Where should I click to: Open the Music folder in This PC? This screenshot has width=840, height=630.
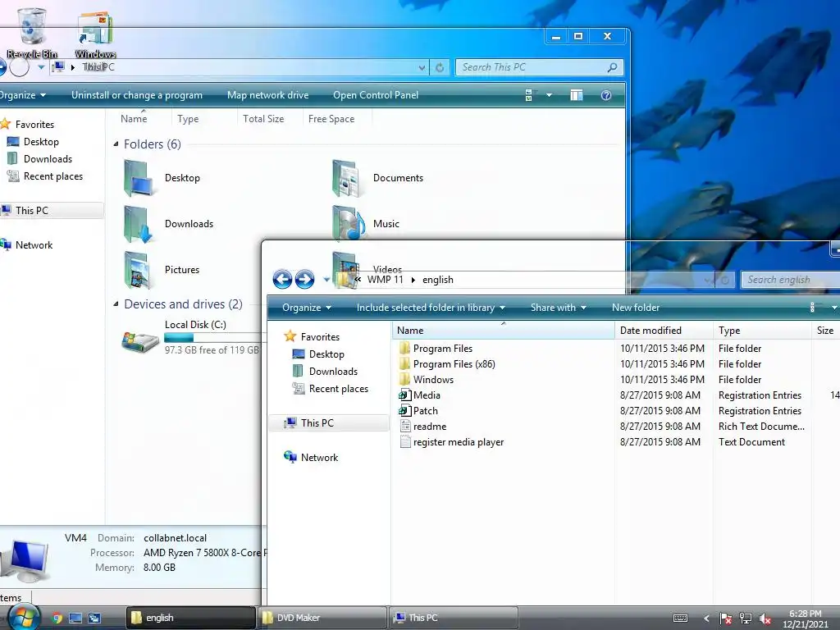(x=366, y=223)
